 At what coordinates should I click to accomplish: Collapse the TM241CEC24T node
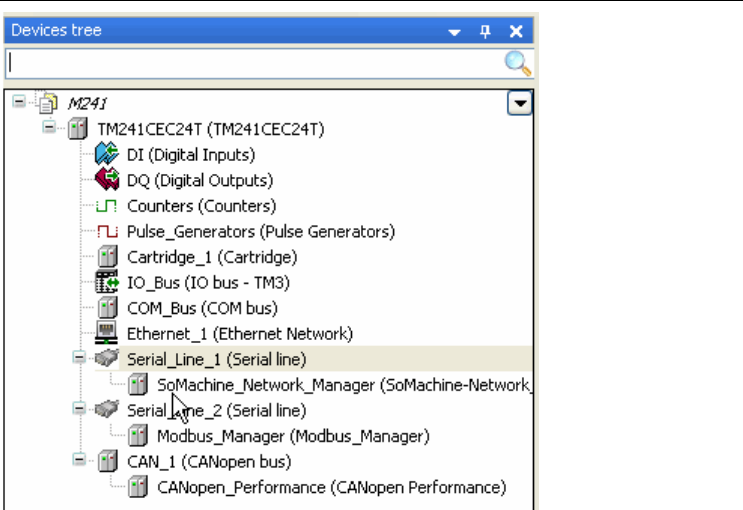[49, 127]
